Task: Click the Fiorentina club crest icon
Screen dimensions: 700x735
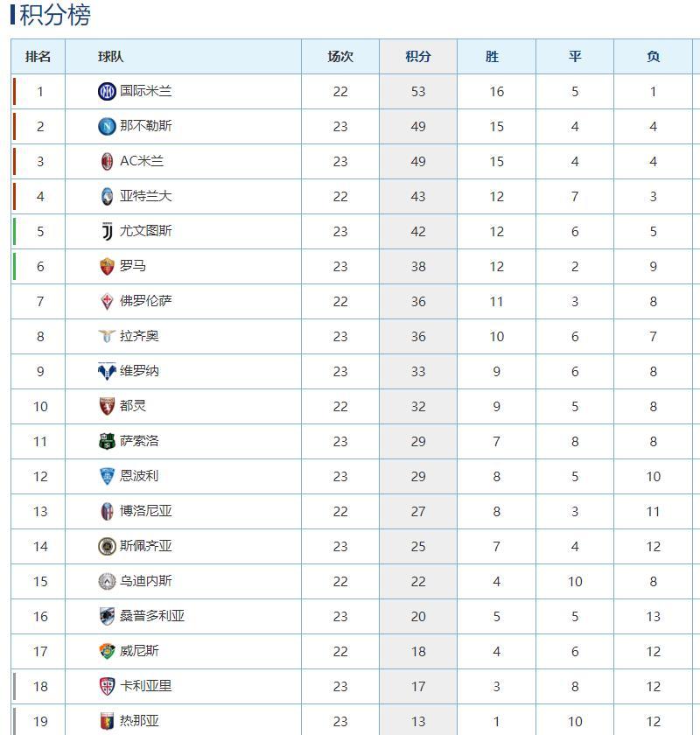Action: click(x=107, y=301)
